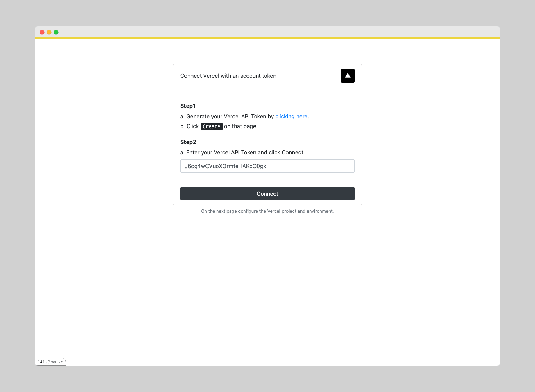Click the "Enter your Vercel API Token" instruction
Image resolution: width=535 pixels, height=392 pixels.
242,152
